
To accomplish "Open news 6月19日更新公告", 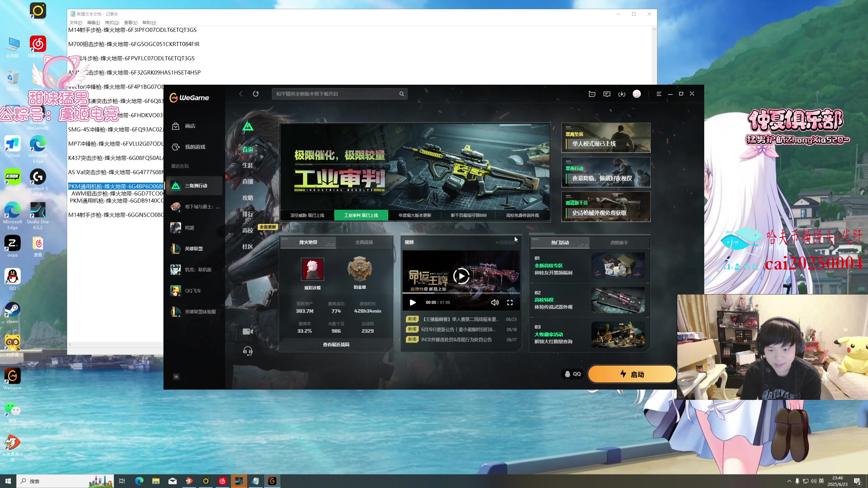I will [461, 329].
